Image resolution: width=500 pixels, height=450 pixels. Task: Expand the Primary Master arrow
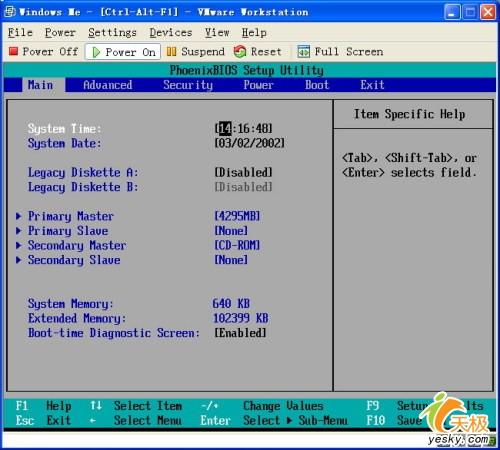18,216
